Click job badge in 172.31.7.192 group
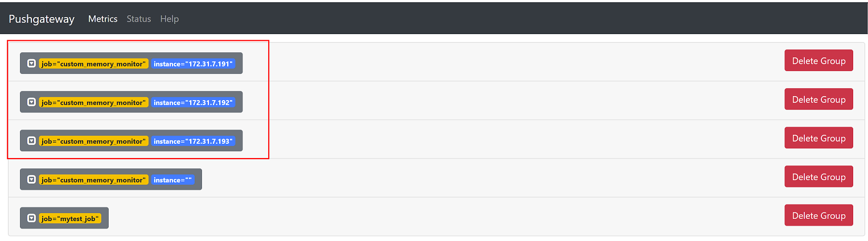The height and width of the screenshot is (241, 868). pyautogui.click(x=94, y=102)
